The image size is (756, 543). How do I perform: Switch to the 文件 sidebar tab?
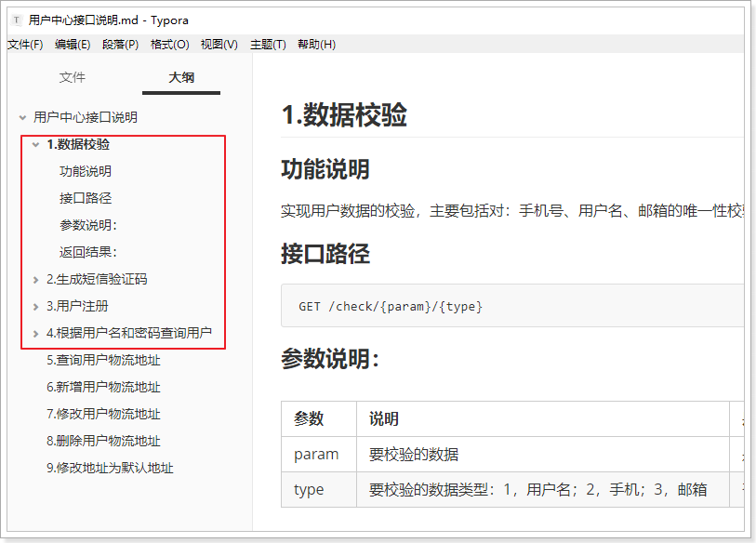point(72,78)
